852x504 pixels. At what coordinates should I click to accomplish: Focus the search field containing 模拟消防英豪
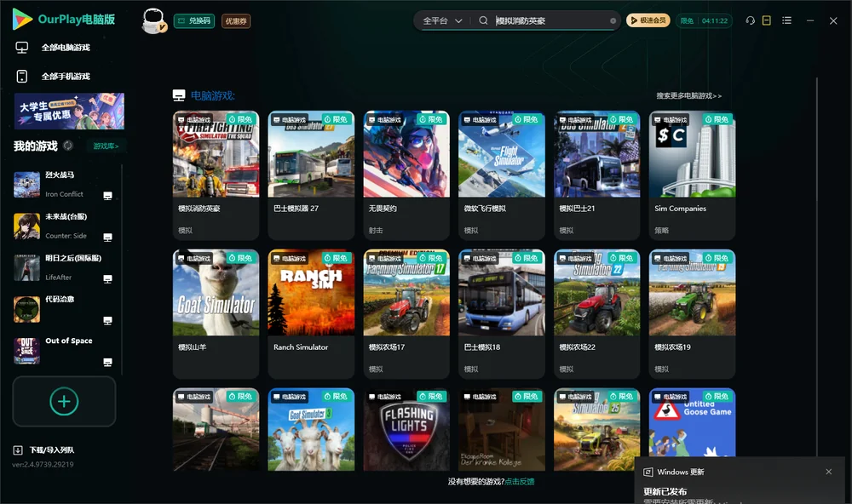tap(550, 20)
